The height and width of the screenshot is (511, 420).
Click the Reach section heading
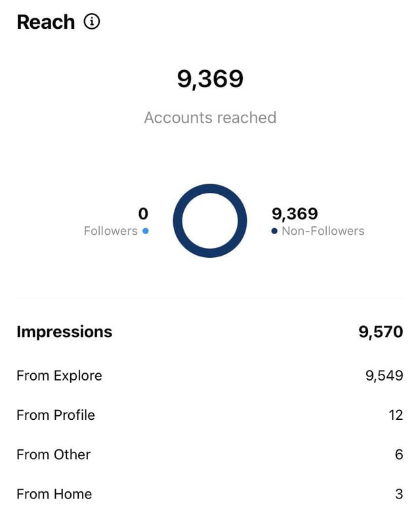[x=45, y=22]
